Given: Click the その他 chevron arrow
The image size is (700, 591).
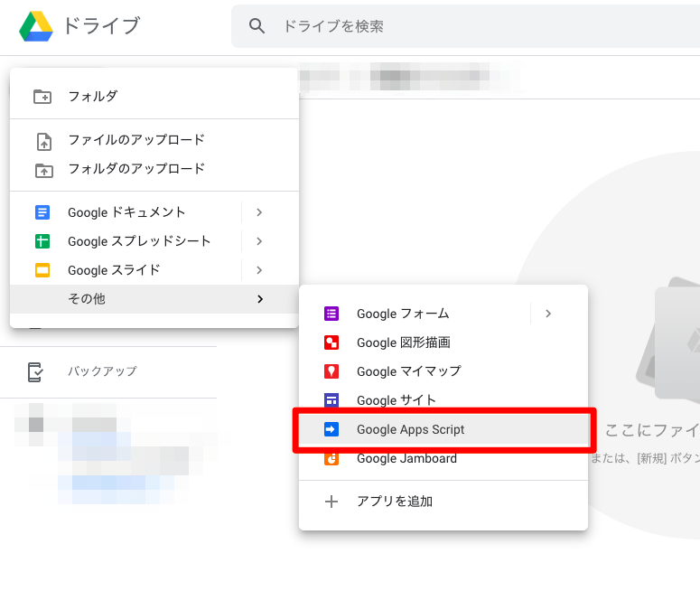Looking at the screenshot, I should coord(260,299).
